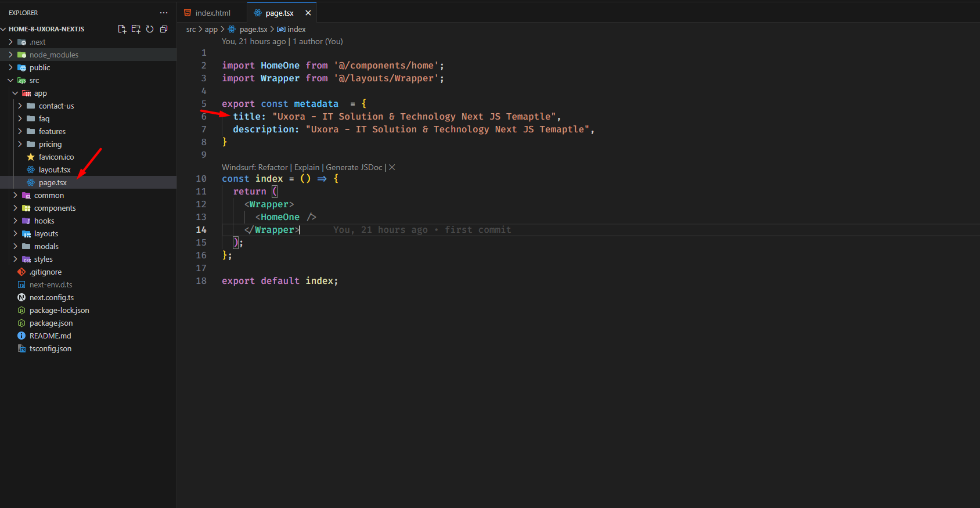Expand the public folder
980x508 pixels.
(x=10, y=67)
